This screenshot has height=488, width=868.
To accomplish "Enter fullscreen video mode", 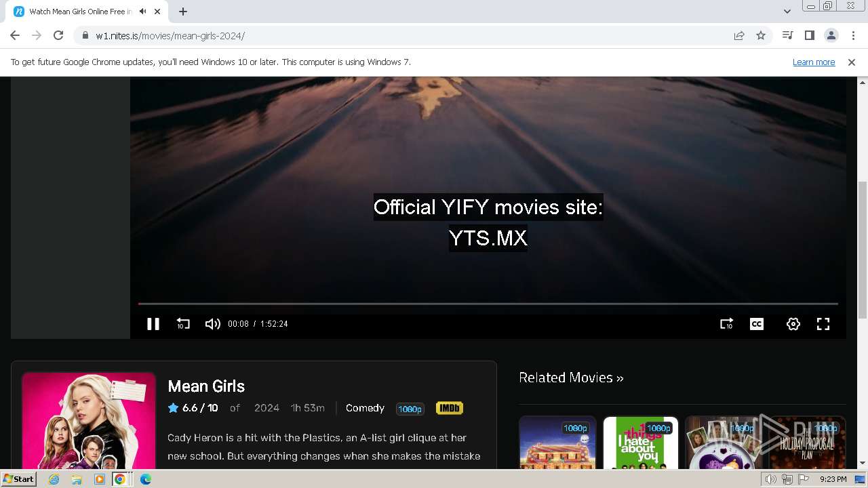I will click(x=823, y=324).
